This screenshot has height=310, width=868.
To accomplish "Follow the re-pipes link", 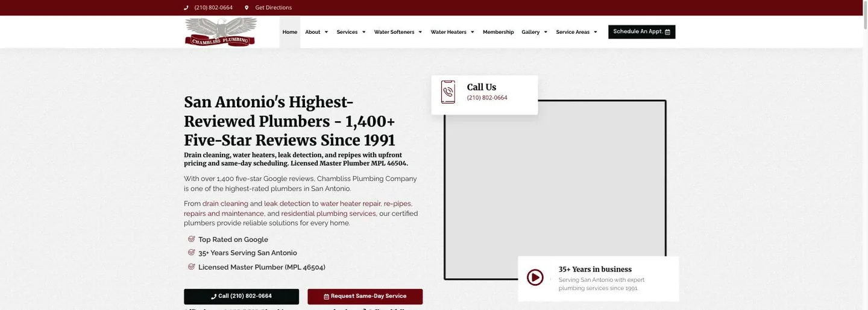I will point(398,204).
